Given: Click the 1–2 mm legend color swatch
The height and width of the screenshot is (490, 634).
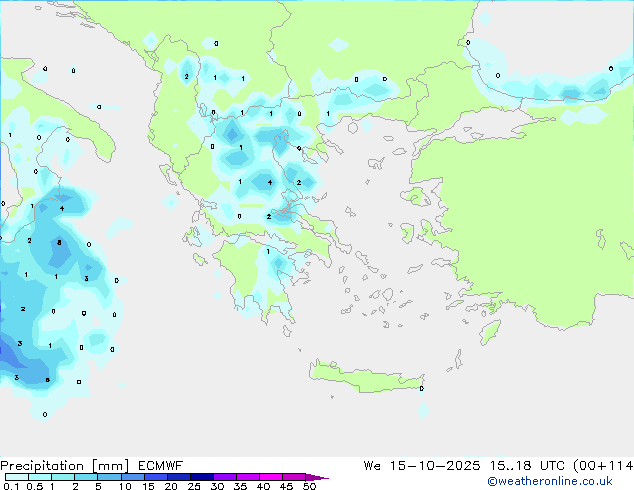Looking at the screenshot, I should pyautogui.click(x=63, y=477).
